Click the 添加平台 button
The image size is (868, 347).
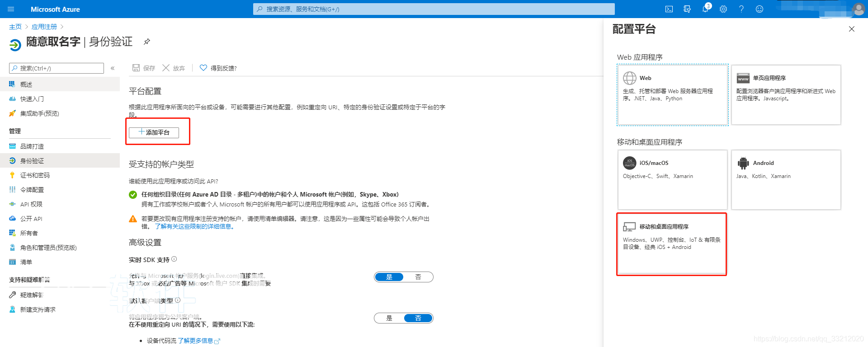click(x=154, y=132)
